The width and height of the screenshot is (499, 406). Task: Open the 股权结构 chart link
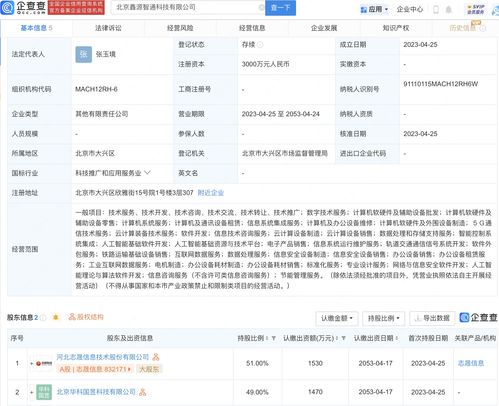86,317
